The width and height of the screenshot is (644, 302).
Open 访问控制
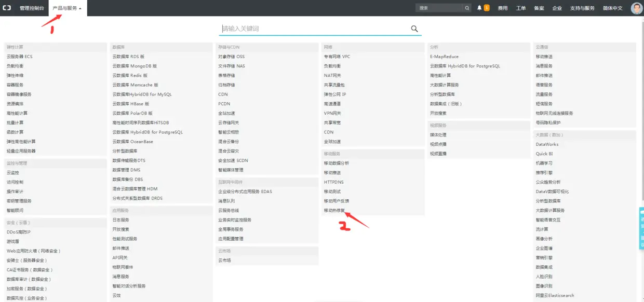click(x=15, y=182)
